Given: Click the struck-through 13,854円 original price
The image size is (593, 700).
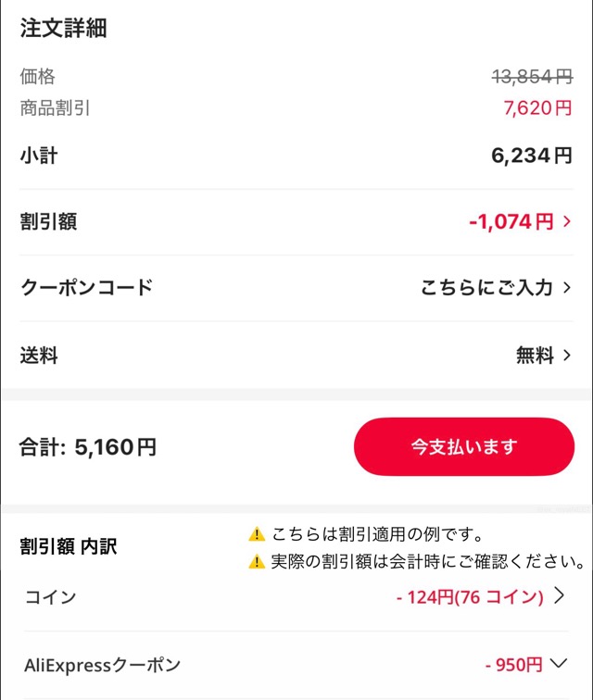Looking at the screenshot, I should tap(532, 78).
